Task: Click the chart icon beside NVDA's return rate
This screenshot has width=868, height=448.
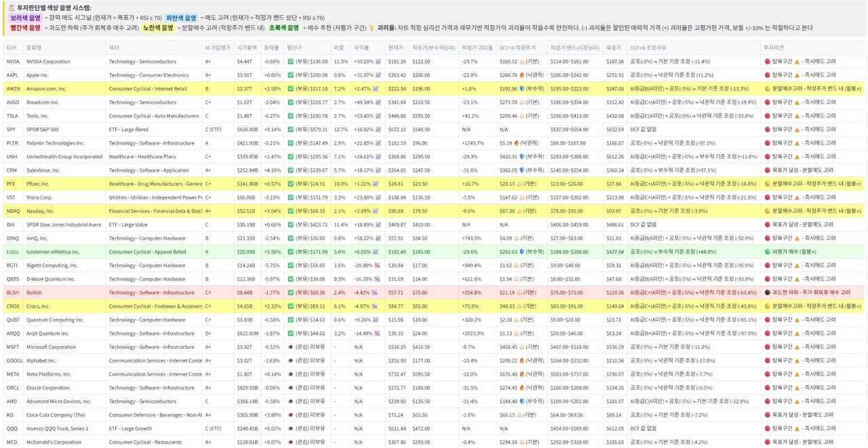Action: click(x=378, y=62)
